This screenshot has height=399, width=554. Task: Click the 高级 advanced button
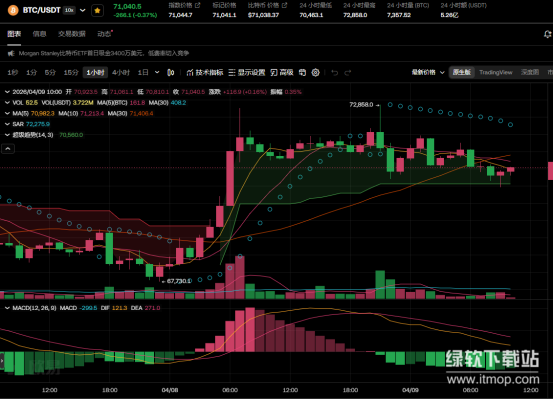click(282, 72)
